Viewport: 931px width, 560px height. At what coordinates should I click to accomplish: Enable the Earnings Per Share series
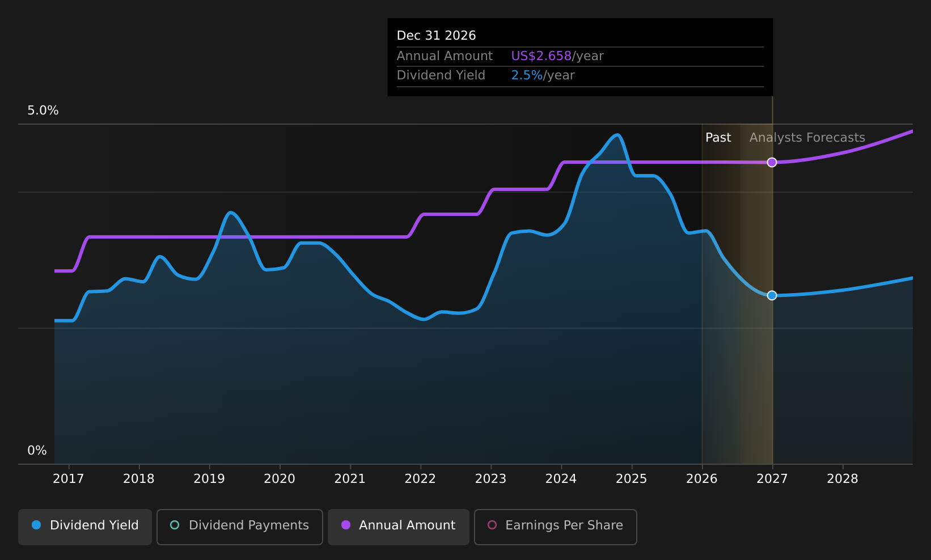pyautogui.click(x=556, y=527)
